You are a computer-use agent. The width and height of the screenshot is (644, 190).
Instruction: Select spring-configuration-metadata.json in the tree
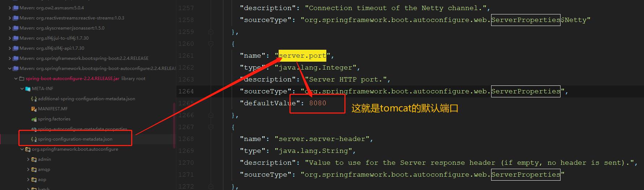pos(75,139)
